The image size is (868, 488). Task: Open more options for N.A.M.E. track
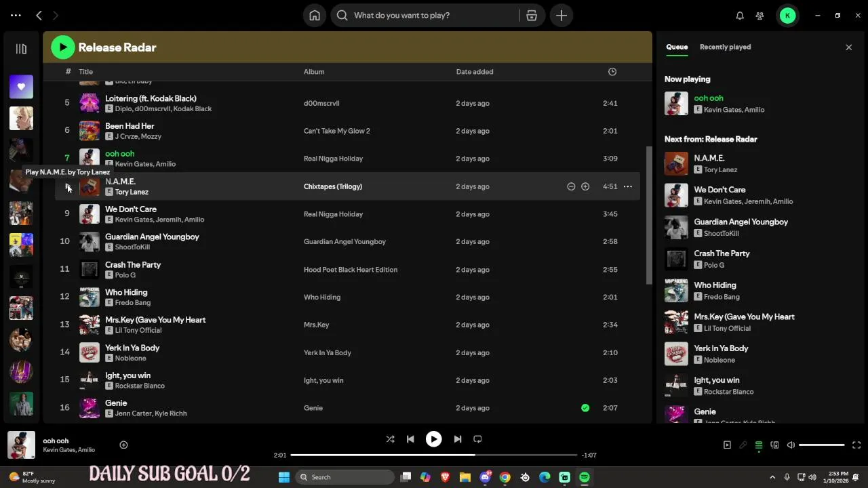(628, 186)
